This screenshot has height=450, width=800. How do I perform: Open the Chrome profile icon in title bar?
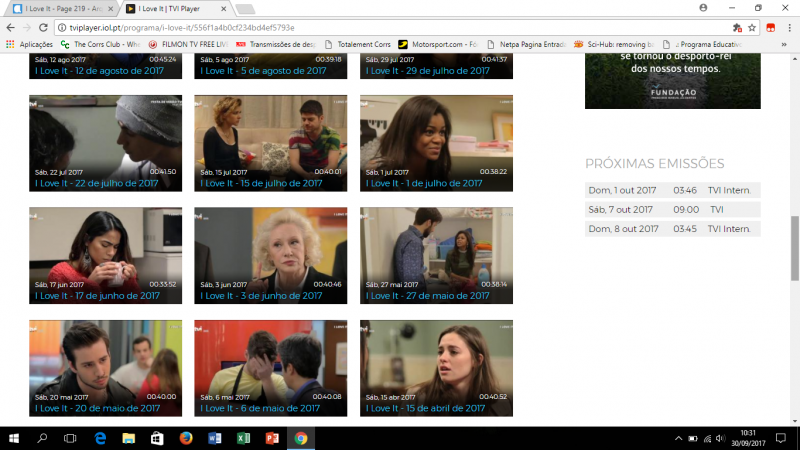point(703,8)
